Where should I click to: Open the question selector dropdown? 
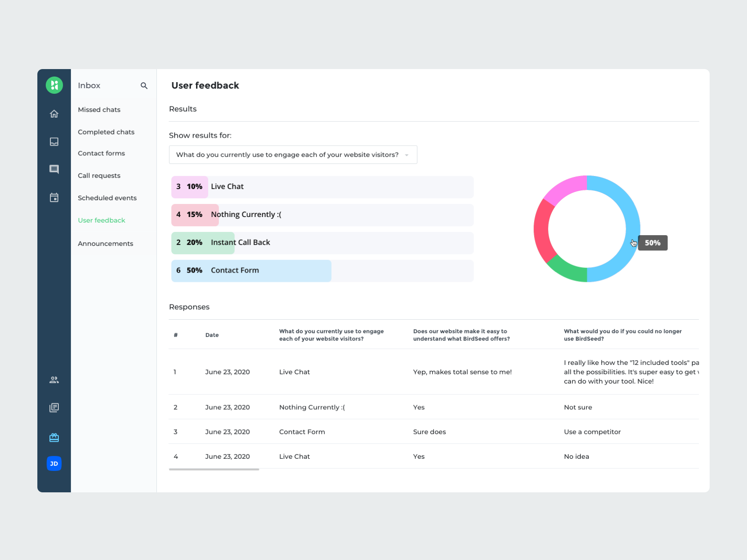tap(293, 154)
